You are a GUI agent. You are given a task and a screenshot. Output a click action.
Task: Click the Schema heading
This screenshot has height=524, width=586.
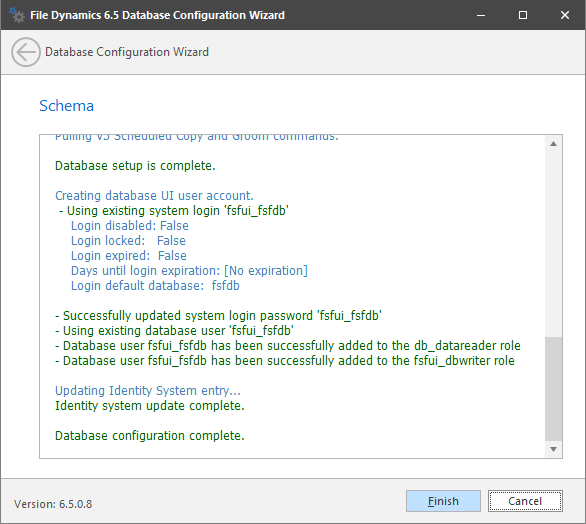67,106
